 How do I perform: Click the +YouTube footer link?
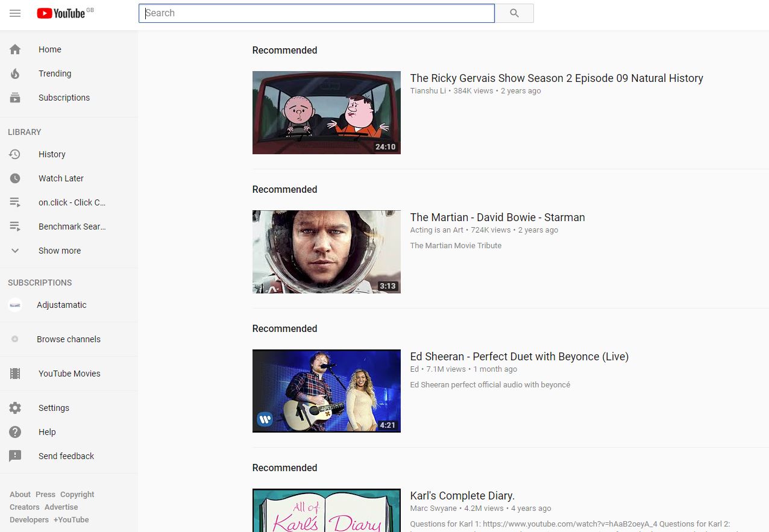[71, 520]
